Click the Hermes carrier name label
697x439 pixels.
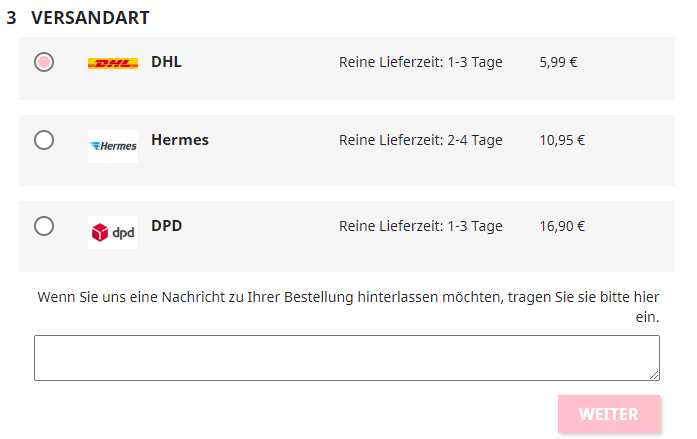click(180, 140)
